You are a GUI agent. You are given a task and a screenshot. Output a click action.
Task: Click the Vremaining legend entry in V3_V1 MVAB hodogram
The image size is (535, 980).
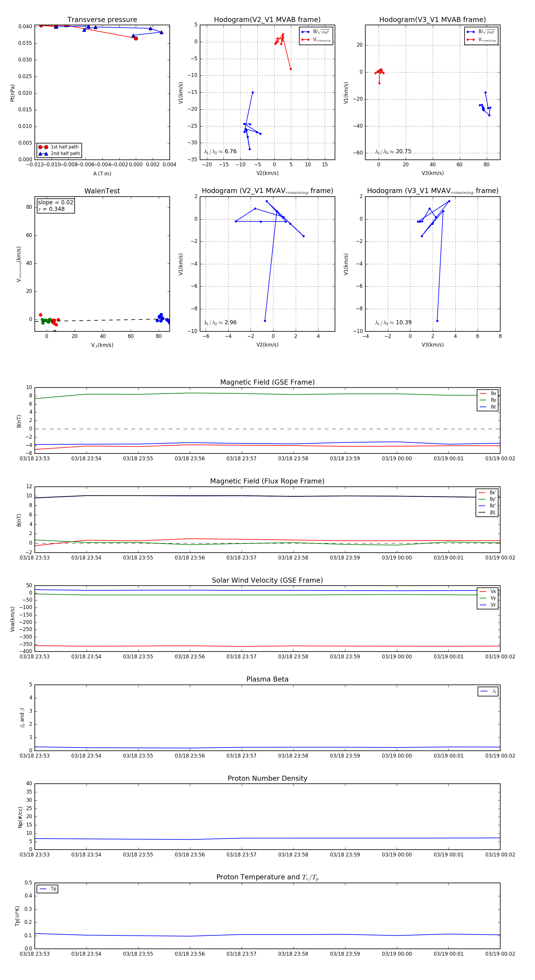coord(481,39)
